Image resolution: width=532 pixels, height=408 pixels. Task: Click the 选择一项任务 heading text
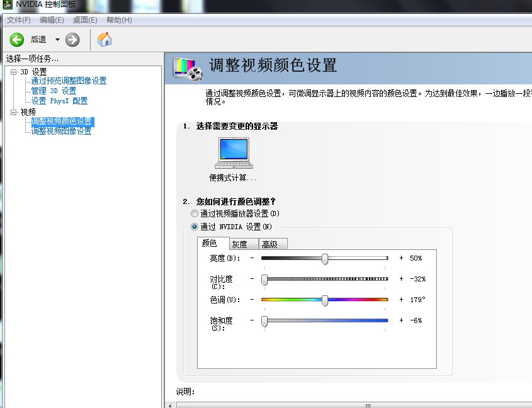(x=32, y=59)
